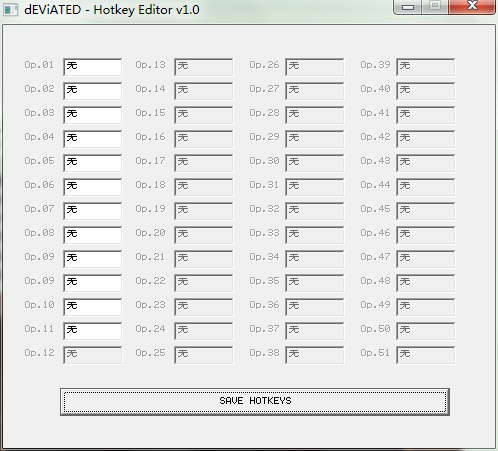Click the Op.13 hotkey field

point(204,67)
